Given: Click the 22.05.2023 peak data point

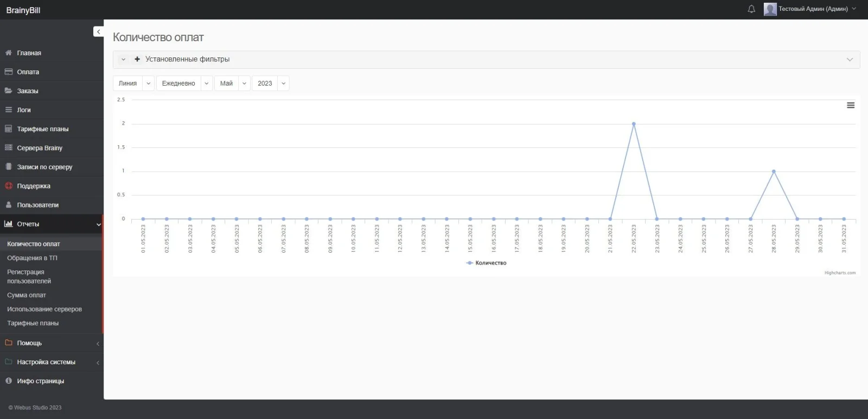Looking at the screenshot, I should (x=634, y=124).
